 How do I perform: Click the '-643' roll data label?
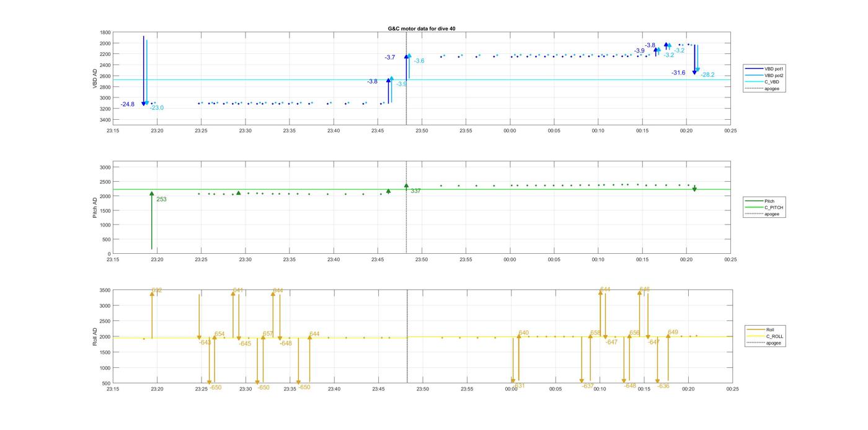point(205,343)
